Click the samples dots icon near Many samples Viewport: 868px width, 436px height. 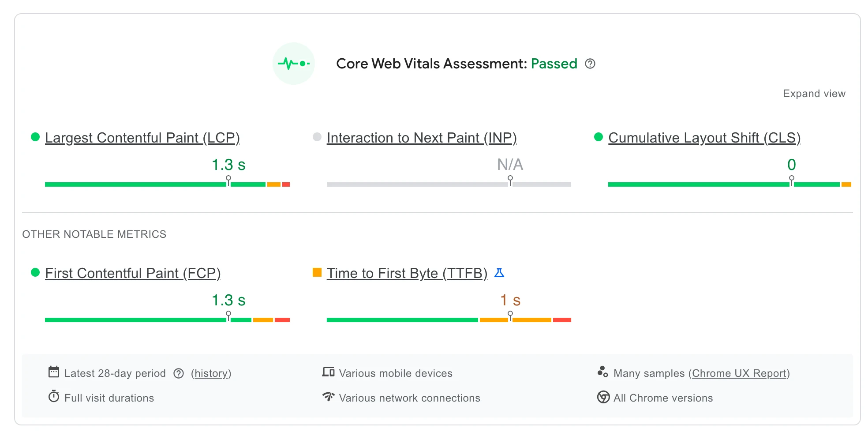(603, 372)
